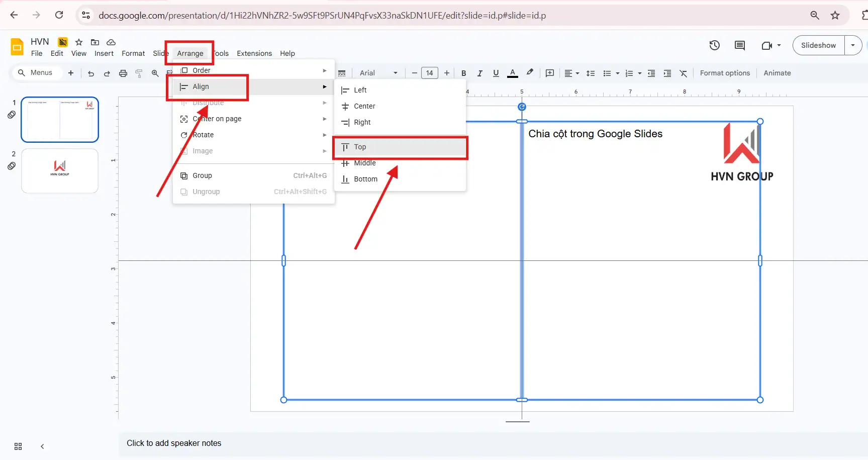The image size is (868, 460).
Task: Click the Zoom tool icon
Action: tap(155, 73)
